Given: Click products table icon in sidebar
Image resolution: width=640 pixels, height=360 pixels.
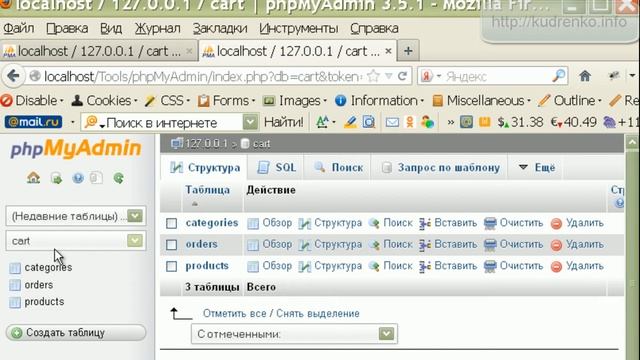Looking at the screenshot, I should 15,302.
